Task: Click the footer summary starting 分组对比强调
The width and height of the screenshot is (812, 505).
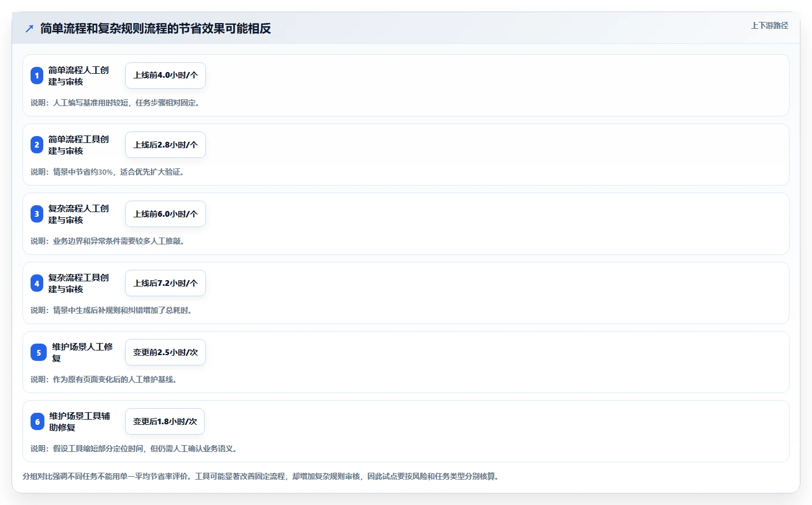Action: pyautogui.click(x=261, y=476)
